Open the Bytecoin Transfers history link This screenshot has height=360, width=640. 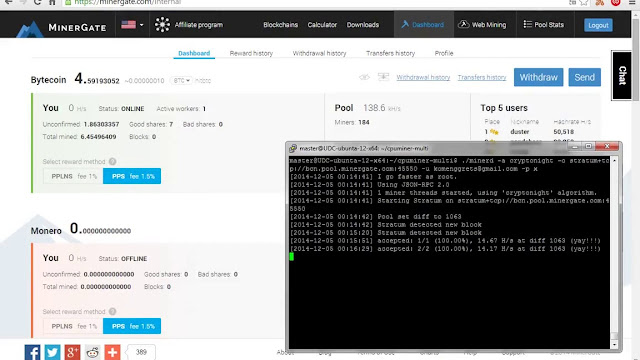pyautogui.click(x=482, y=77)
